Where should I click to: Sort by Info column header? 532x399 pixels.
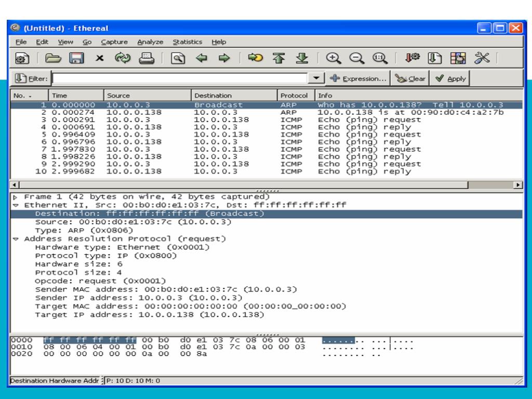(419, 96)
